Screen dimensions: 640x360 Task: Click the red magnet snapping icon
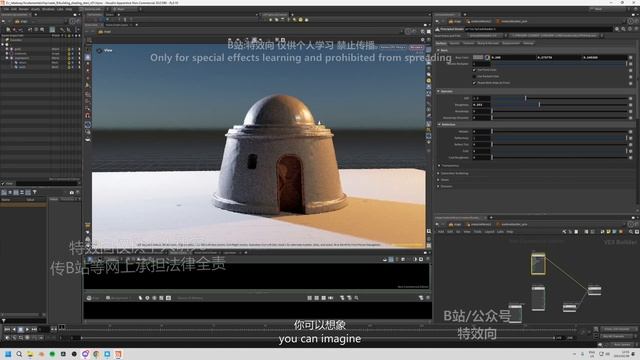point(88,116)
